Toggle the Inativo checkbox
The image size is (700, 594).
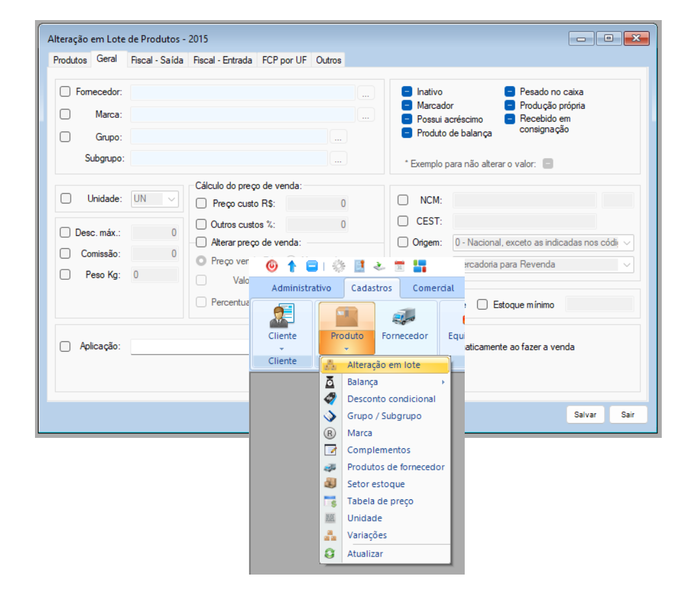[407, 92]
